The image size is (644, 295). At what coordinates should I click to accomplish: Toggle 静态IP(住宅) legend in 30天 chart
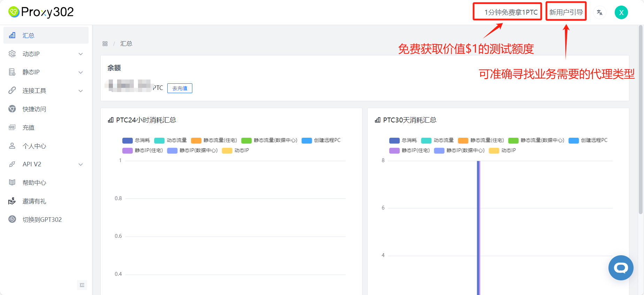point(409,150)
